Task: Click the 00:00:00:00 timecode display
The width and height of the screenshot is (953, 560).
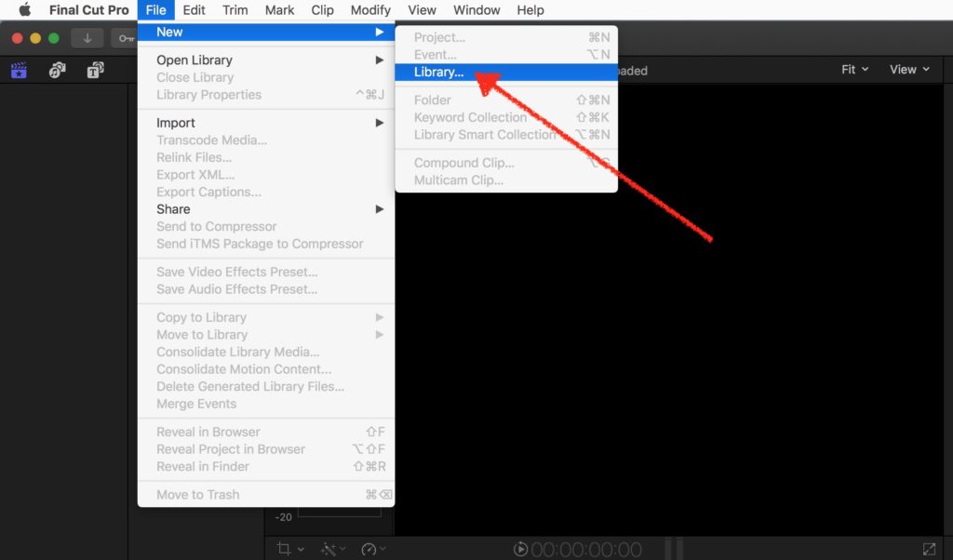Action: 586,550
